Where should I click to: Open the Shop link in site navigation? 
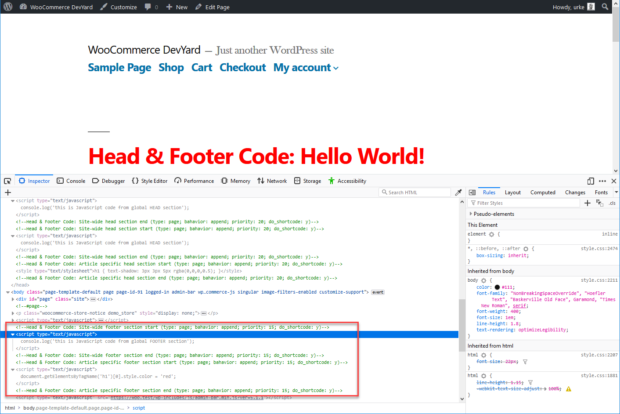[171, 67]
